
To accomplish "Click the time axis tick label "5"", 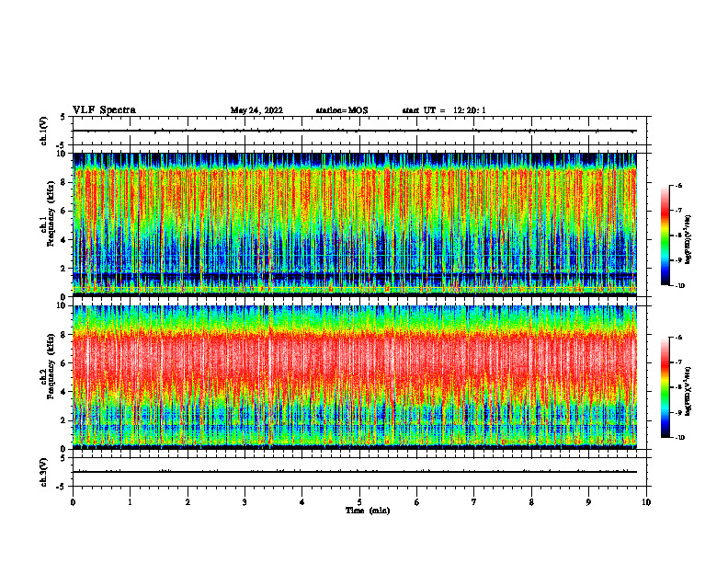I will (359, 502).
